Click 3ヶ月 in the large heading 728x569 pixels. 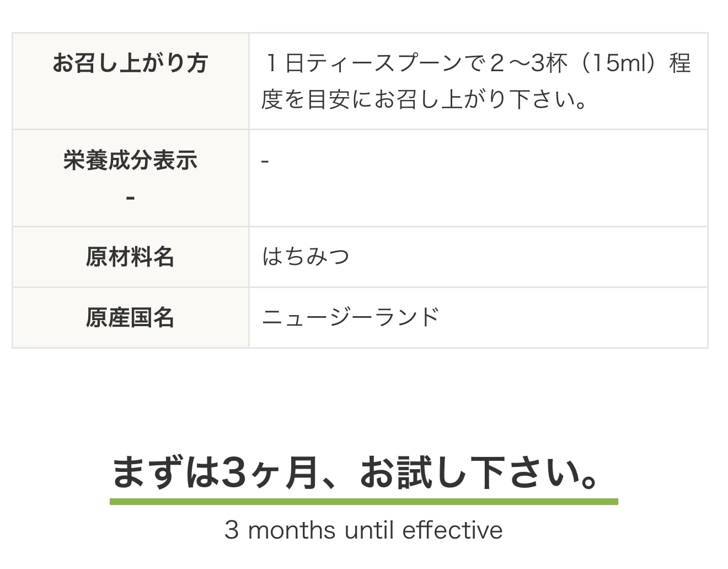coord(270,473)
